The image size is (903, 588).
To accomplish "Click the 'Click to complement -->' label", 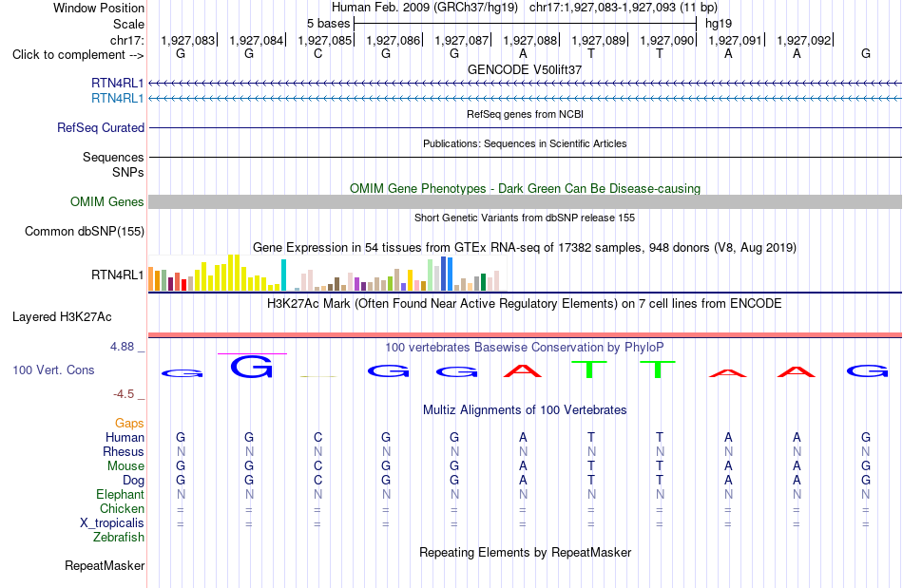I will 78,55.
